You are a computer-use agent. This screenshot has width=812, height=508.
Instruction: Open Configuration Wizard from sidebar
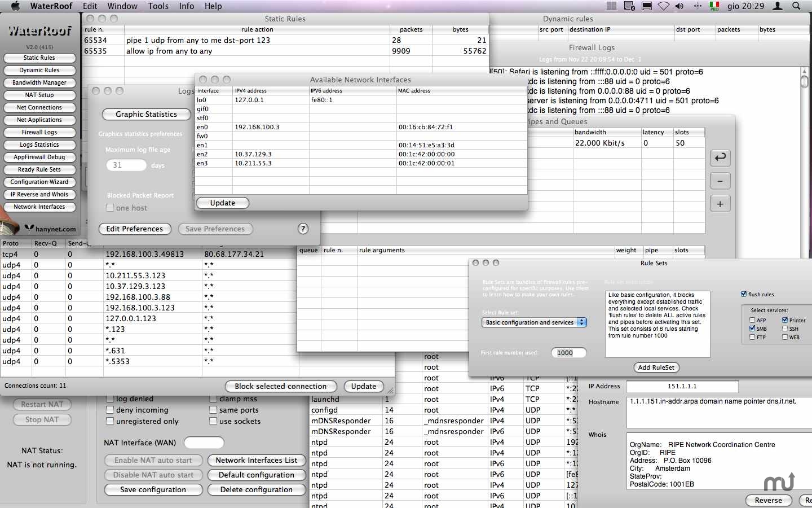(39, 182)
